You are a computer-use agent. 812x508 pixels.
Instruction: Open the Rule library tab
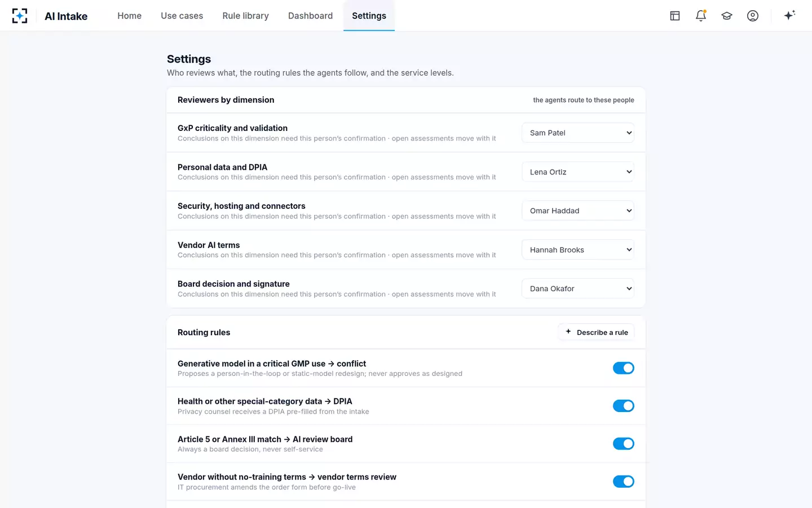point(245,16)
